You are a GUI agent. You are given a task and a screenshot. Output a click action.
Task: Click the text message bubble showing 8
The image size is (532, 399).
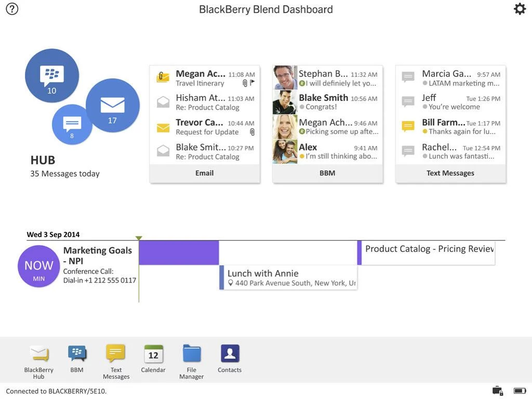point(72,125)
